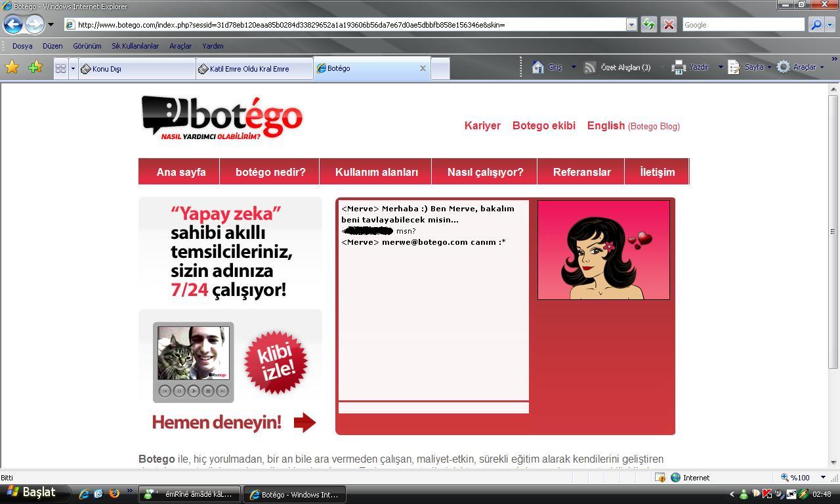Image resolution: width=840 pixels, height=504 pixels.
Task: Open the Sayfa page menu
Action: click(749, 67)
